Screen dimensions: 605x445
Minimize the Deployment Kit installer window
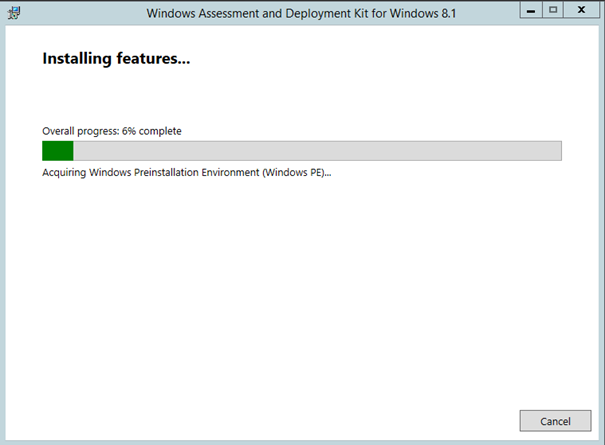[x=531, y=10]
